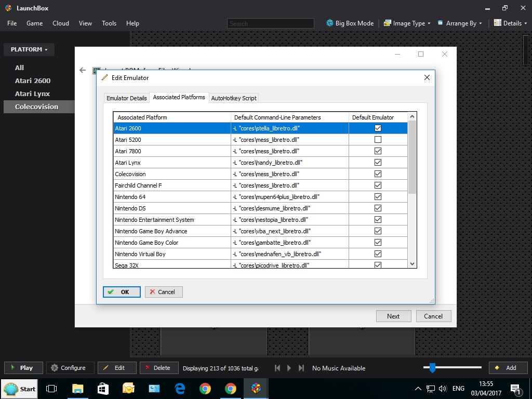Expand the PLATFORM selector
532x399 pixels.
pyautogui.click(x=29, y=49)
